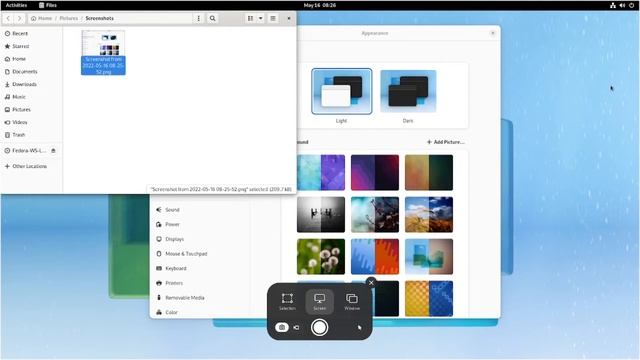Viewport: 640px width, 360px height.
Task: Open Activities overview
Action: [16, 5]
